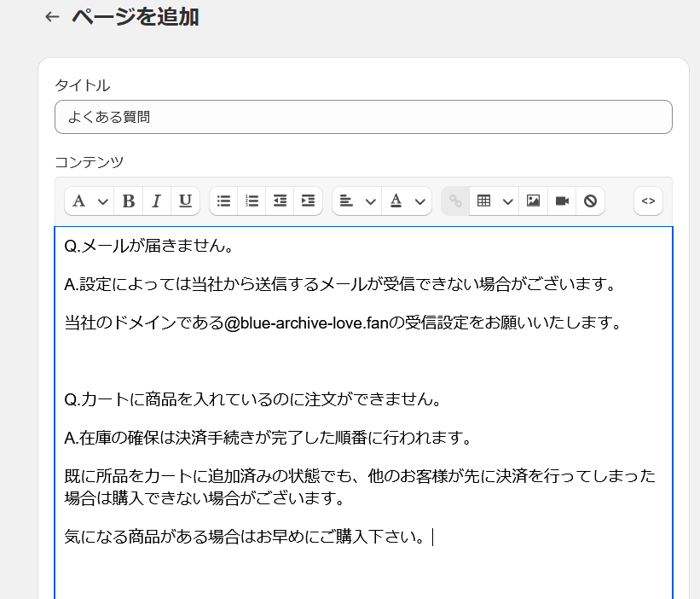Open the text alignment dropdown
This screenshot has height=599, width=700.
pos(355,201)
